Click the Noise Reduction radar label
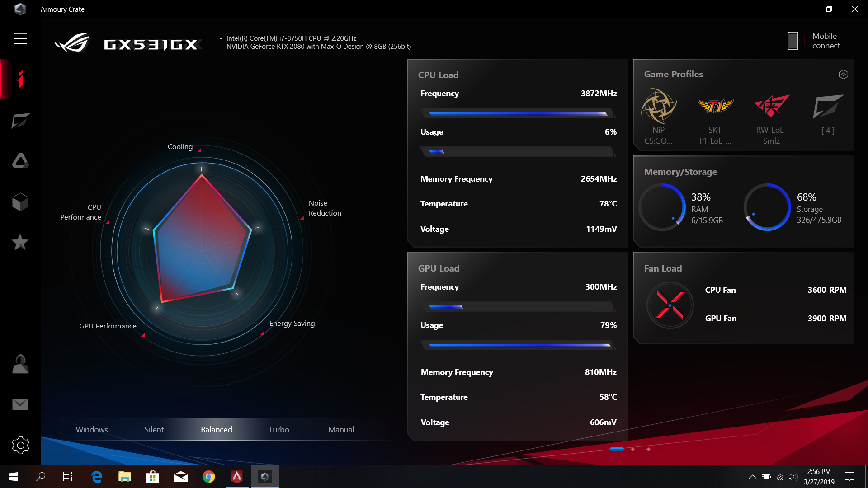The width and height of the screenshot is (868, 488). (x=325, y=208)
